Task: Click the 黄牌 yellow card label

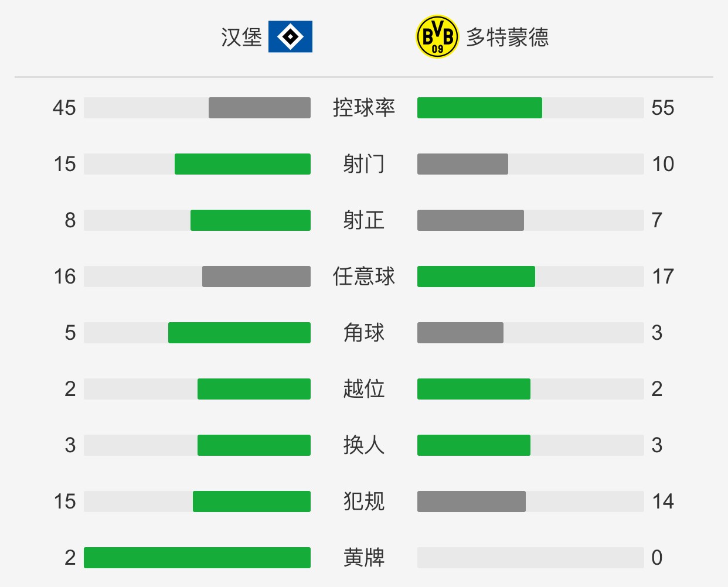Action: click(364, 558)
